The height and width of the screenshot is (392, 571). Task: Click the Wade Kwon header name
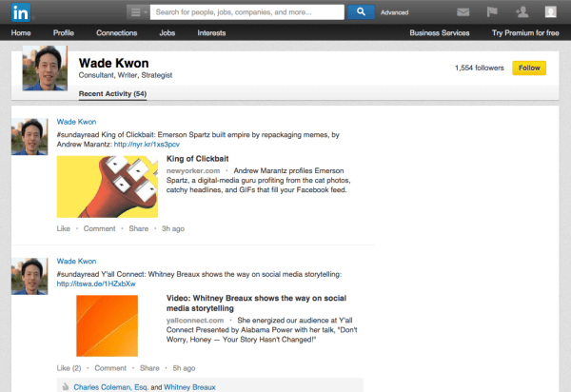click(x=113, y=63)
